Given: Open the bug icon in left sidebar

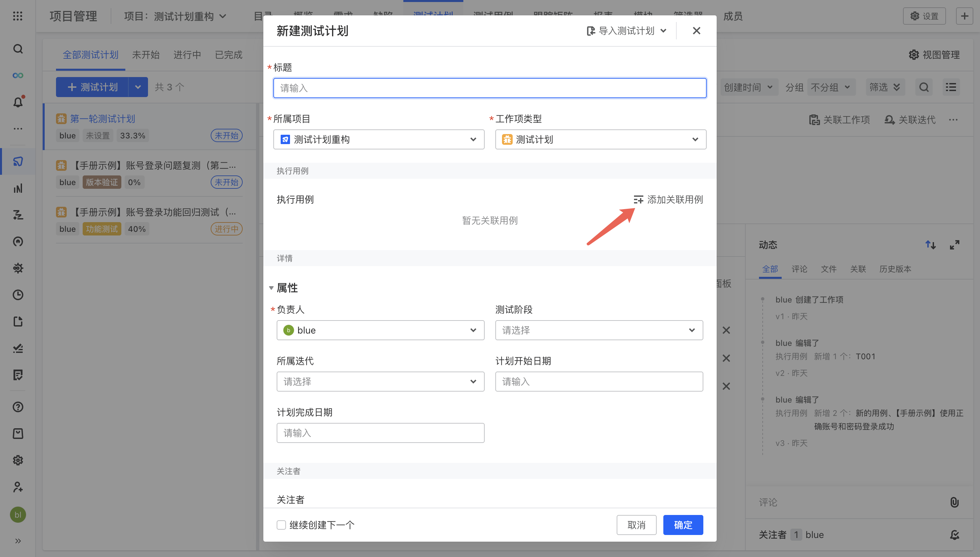Looking at the screenshot, I should coord(18,268).
